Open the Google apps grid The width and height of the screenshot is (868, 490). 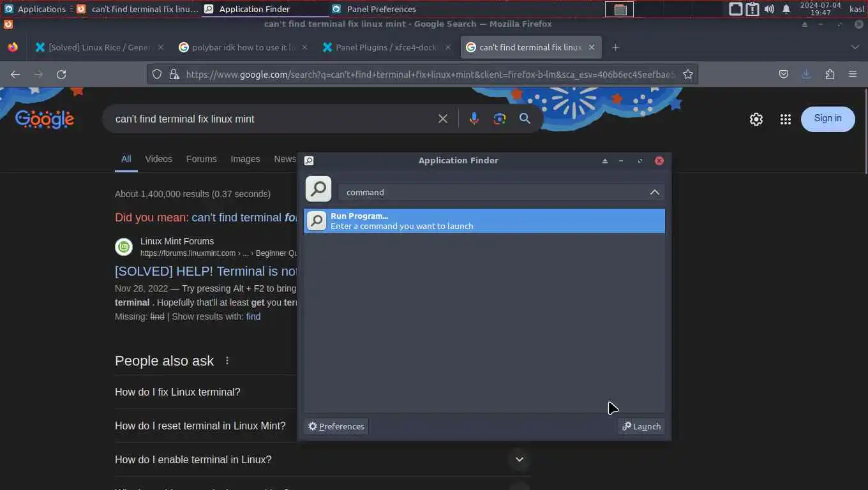click(x=786, y=119)
